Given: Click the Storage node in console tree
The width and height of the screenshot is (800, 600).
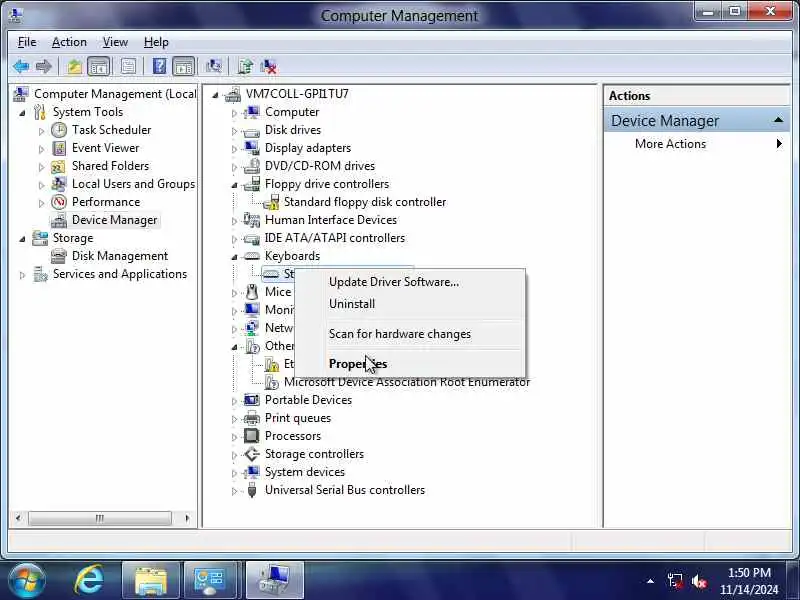Looking at the screenshot, I should point(73,238).
